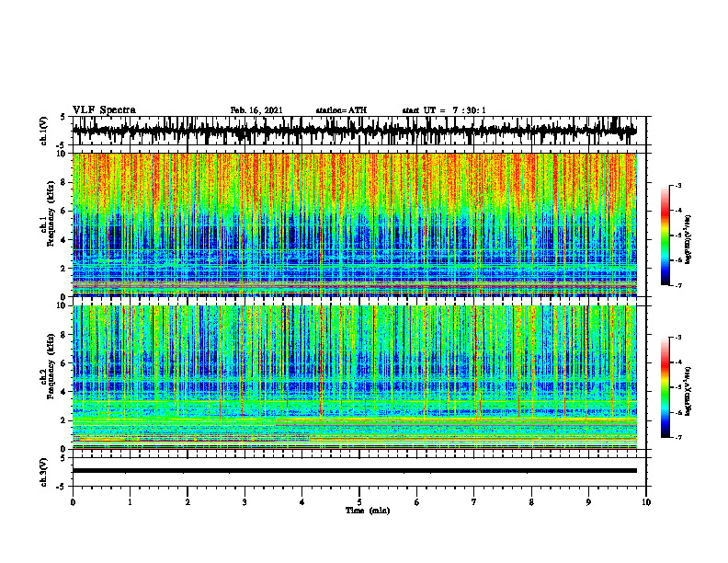Click the "Time (min)" x-axis label
Screen dimensions: 728x563
pyautogui.click(x=368, y=511)
